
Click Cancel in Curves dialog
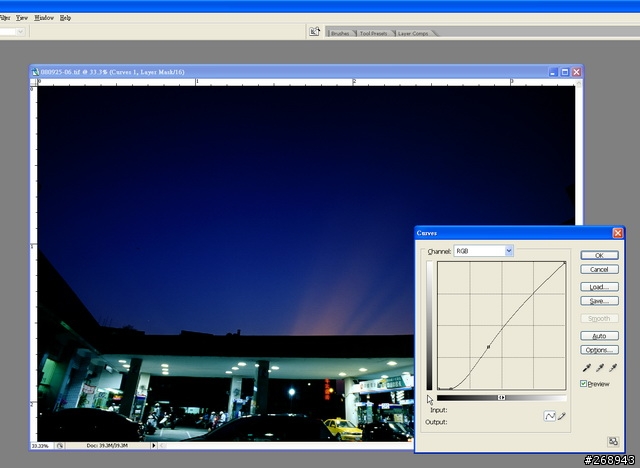[599, 269]
